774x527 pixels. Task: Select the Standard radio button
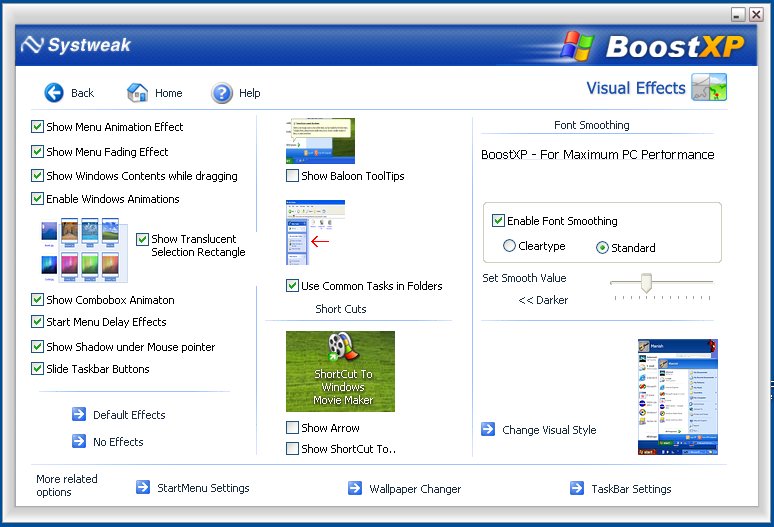[x=602, y=248]
